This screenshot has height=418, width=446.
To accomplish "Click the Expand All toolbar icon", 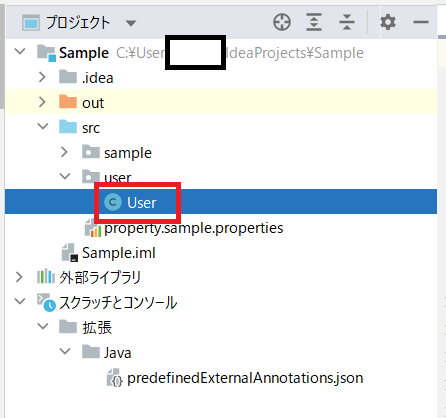I will point(314,22).
